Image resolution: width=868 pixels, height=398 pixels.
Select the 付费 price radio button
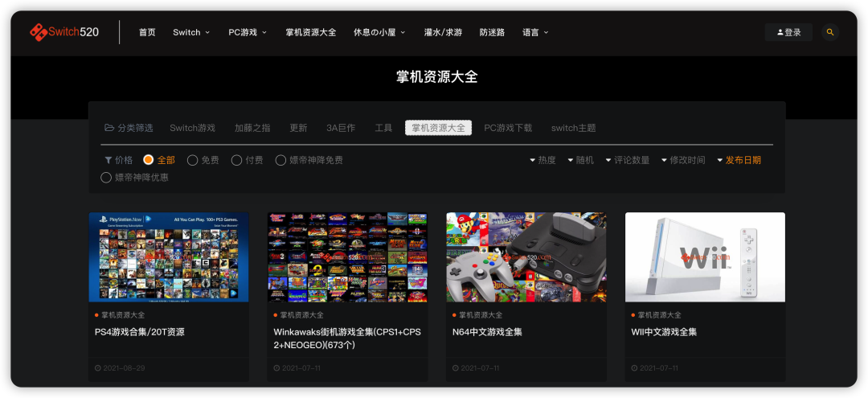[237, 160]
